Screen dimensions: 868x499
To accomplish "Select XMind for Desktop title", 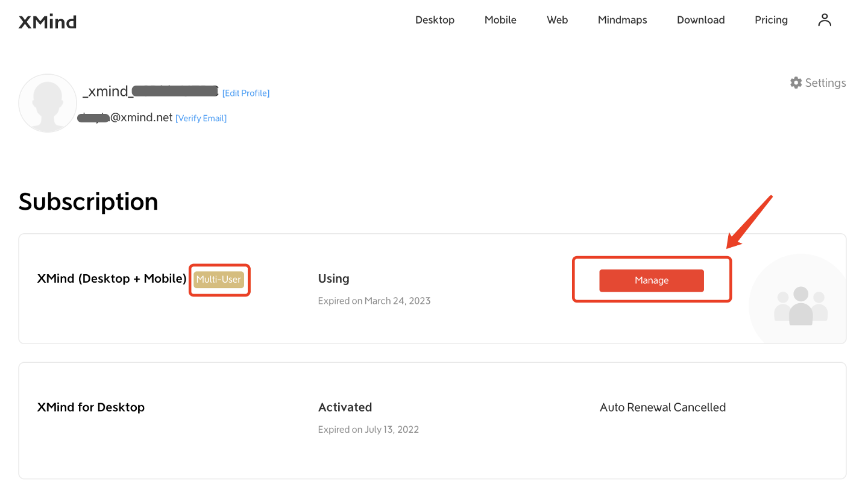I will click(x=91, y=407).
